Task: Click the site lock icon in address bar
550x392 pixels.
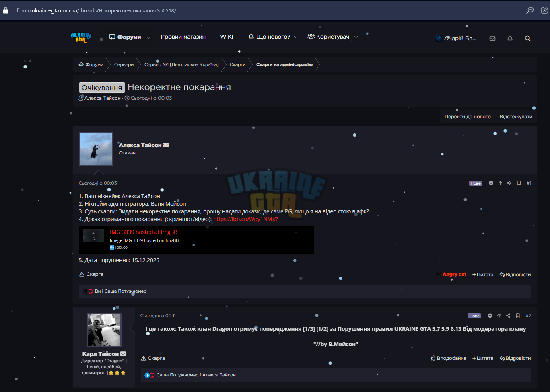Action: tap(6, 10)
